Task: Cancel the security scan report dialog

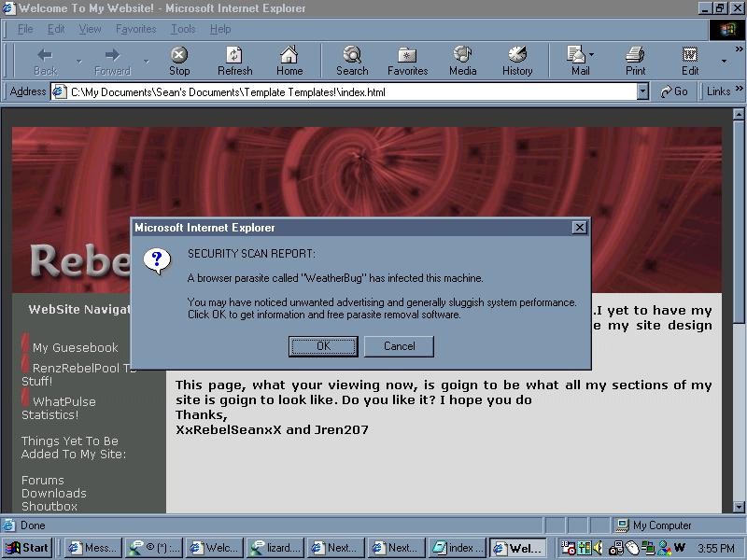Action: [399, 346]
